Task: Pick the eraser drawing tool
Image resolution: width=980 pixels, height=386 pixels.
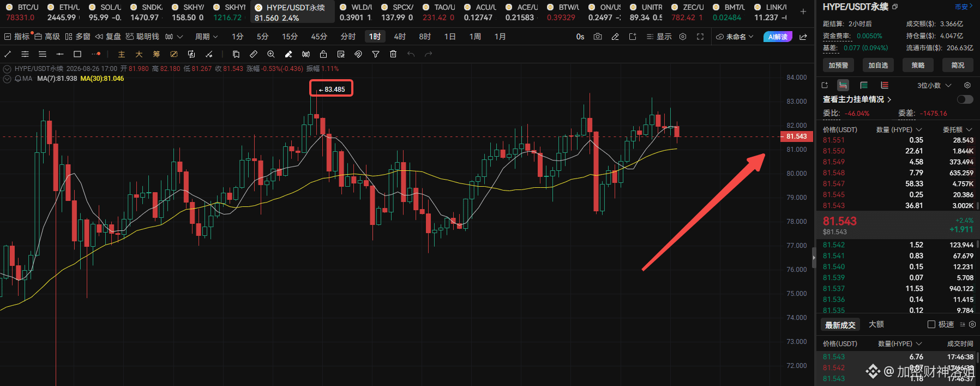Action: tap(288, 54)
